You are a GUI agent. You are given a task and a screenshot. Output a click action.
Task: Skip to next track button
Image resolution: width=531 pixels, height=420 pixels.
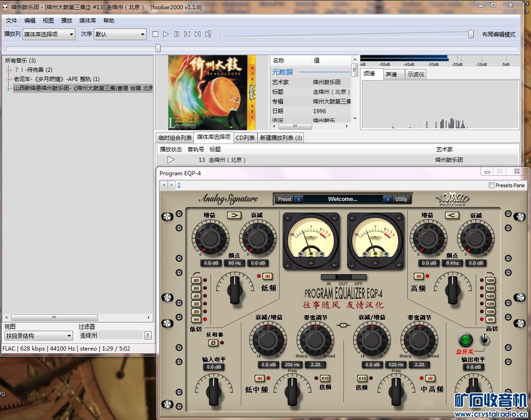point(198,34)
